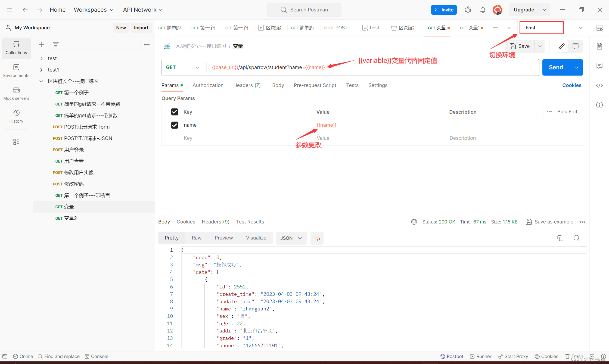Screen dimensions: 609x364
Task: Switch to the Authorization tab
Action: pyautogui.click(x=208, y=85)
